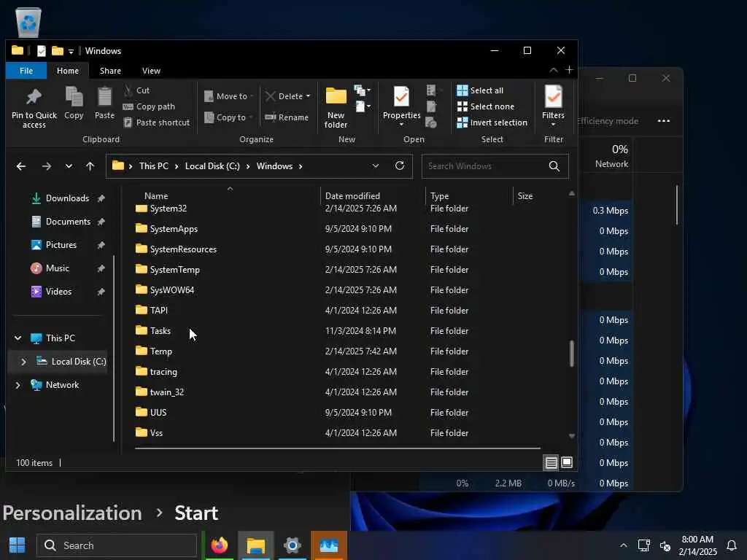747x560 pixels.
Task: Open the New item dropdown icon
Action: pyautogui.click(x=363, y=90)
